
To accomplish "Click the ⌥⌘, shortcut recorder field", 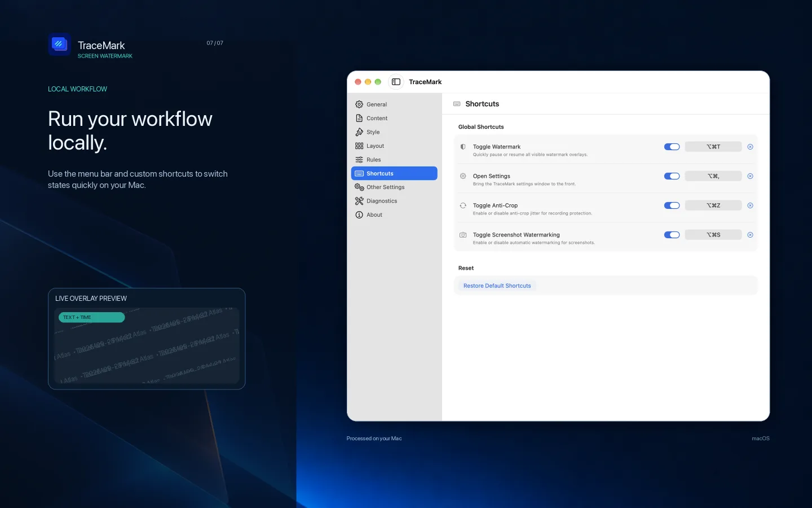I will 713,176.
